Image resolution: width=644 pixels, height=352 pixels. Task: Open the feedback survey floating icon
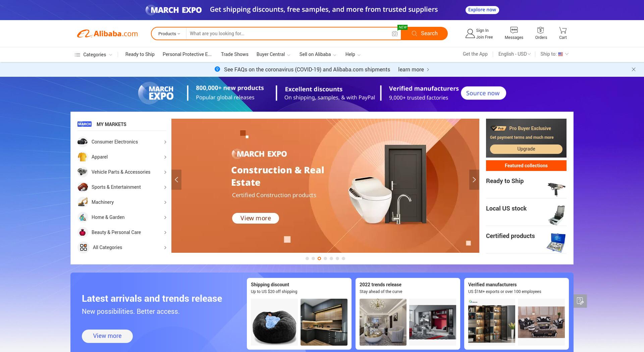pyautogui.click(x=580, y=301)
